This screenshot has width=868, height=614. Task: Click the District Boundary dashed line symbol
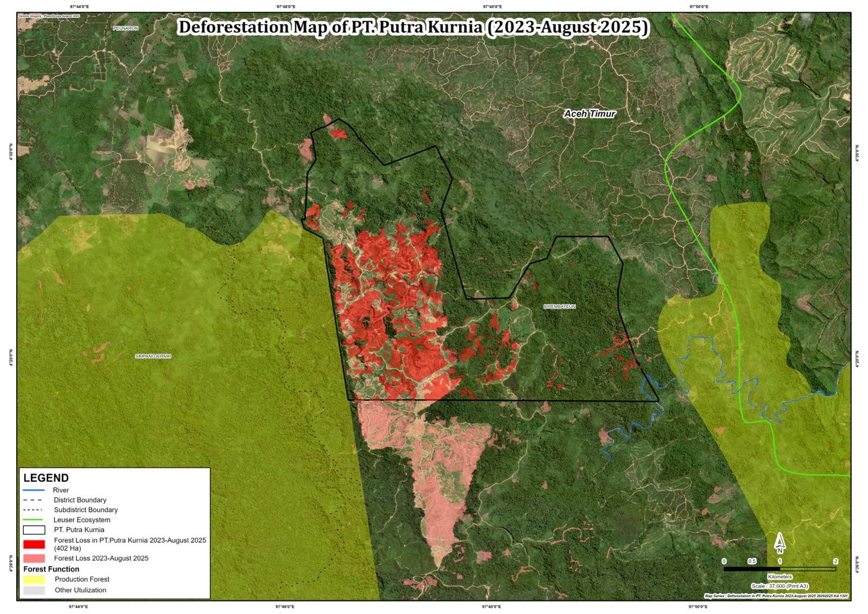click(34, 500)
